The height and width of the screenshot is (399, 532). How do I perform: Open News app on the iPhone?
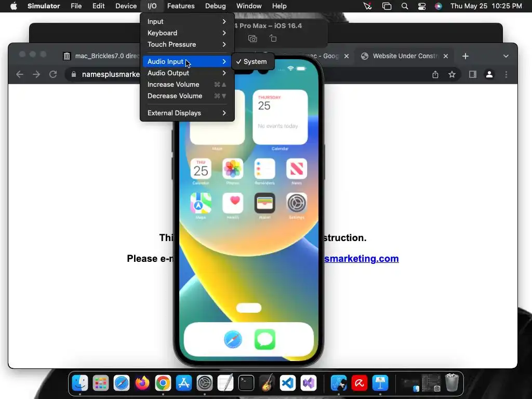point(297,169)
